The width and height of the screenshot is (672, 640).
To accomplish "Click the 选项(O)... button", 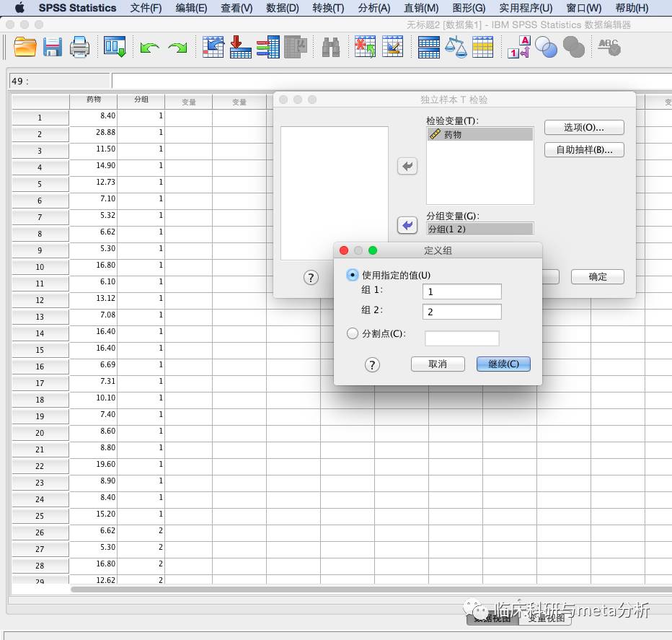I will tap(584, 128).
